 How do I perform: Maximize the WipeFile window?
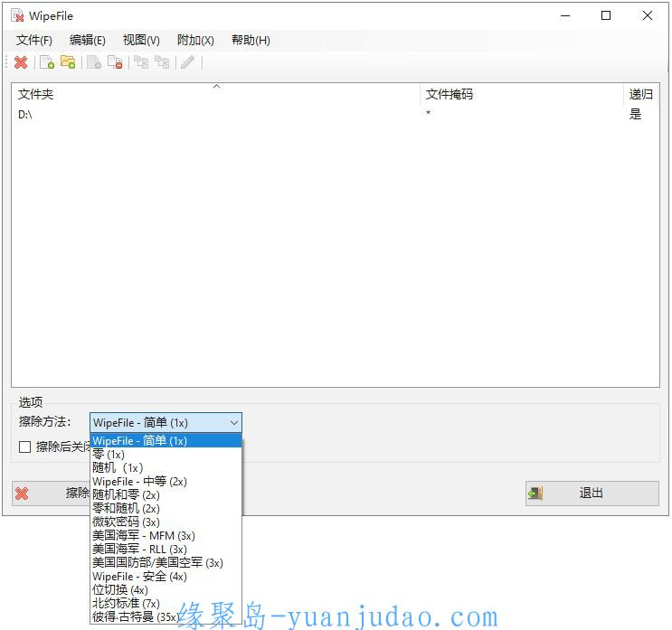click(x=606, y=16)
